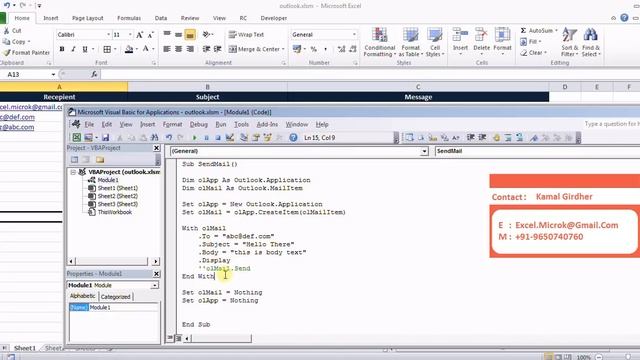Open the SendMail procedure dropdown
This screenshot has width=640, height=360.
(537, 151)
